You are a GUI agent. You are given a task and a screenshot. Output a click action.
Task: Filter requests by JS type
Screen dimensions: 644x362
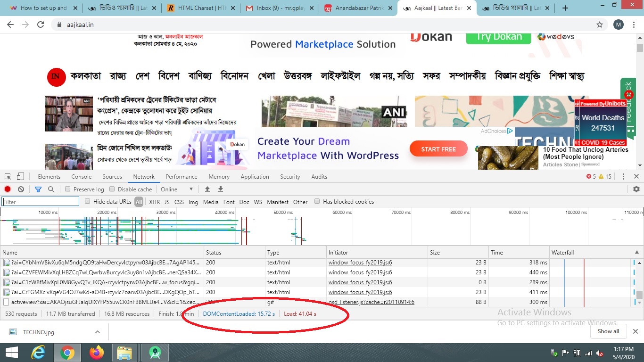click(167, 202)
